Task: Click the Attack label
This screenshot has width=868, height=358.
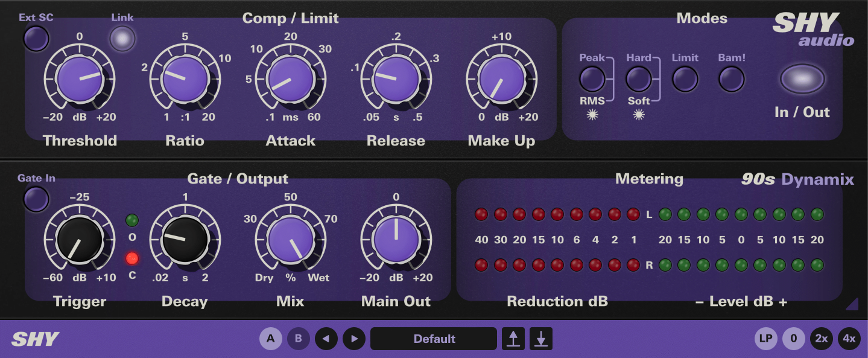Action: (x=291, y=141)
